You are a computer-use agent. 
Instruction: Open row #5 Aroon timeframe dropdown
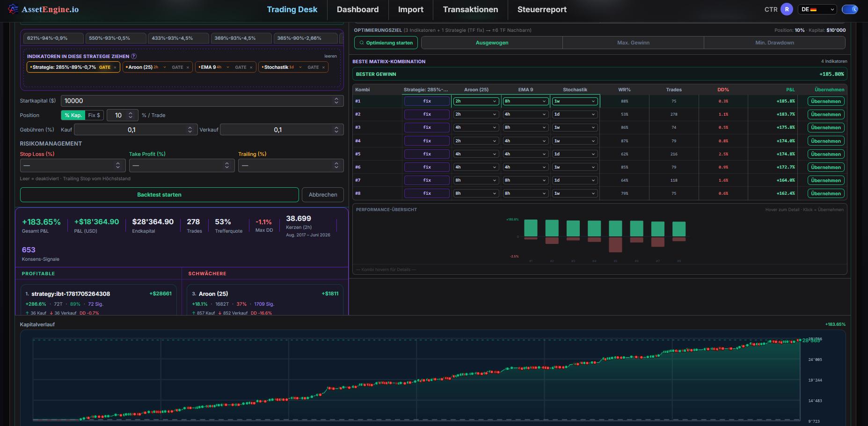(476, 154)
